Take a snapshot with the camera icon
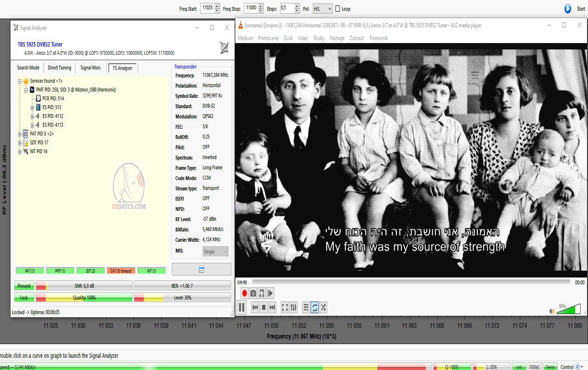 [253, 293]
